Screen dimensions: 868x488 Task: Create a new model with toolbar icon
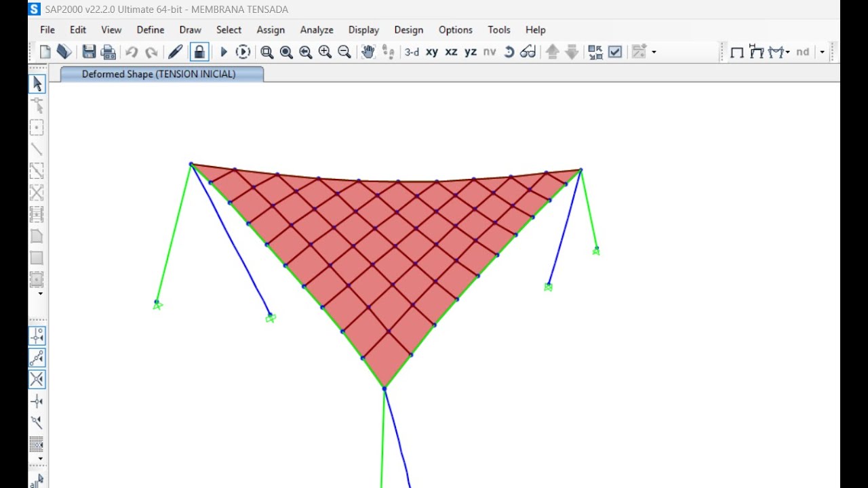(45, 52)
